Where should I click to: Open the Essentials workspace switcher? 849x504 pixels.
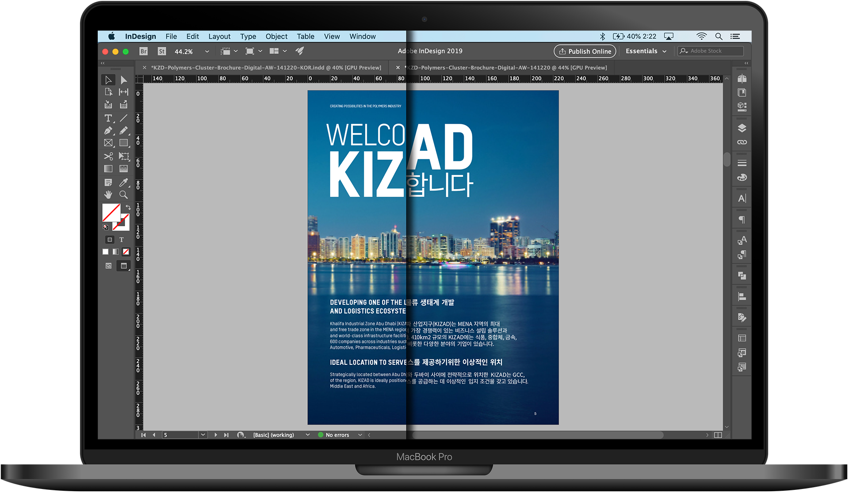point(646,51)
